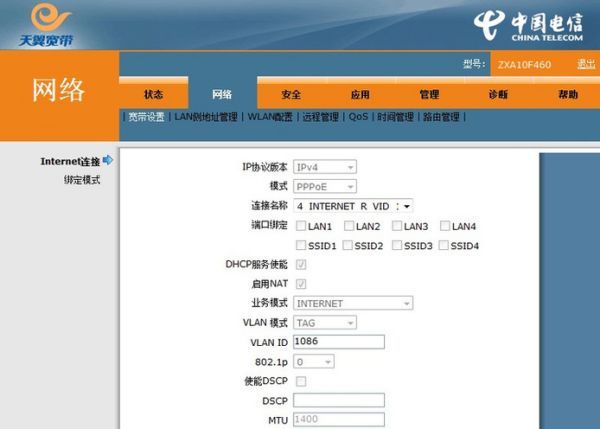This screenshot has width=600, height=429.
Task: Check the LAN1 port binding box
Action: 301,226
